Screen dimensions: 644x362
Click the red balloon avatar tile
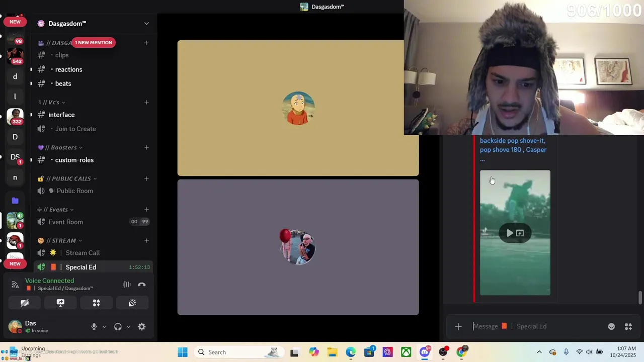pos(298,247)
